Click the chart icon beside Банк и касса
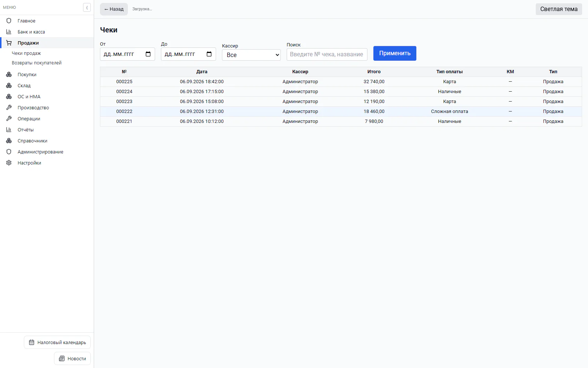Screen dimensions: 588x368 [9, 32]
